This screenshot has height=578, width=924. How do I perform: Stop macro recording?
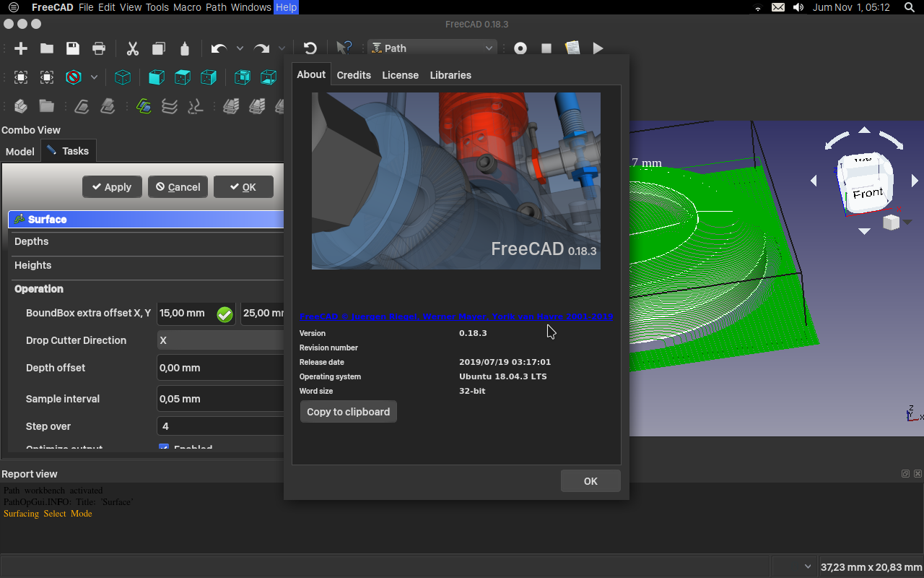[546, 48]
